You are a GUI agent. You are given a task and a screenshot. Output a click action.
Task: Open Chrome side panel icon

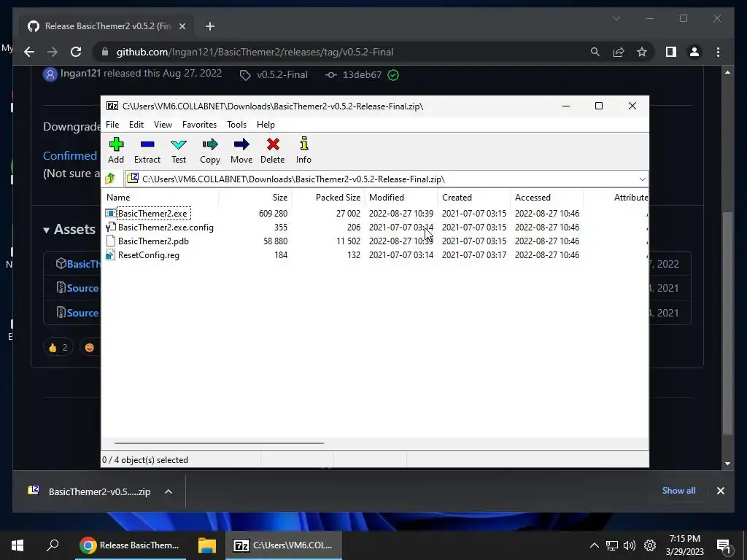click(x=671, y=52)
